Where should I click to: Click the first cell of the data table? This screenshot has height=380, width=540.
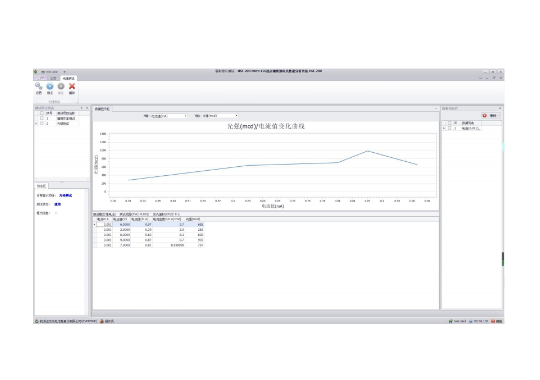tap(104, 225)
